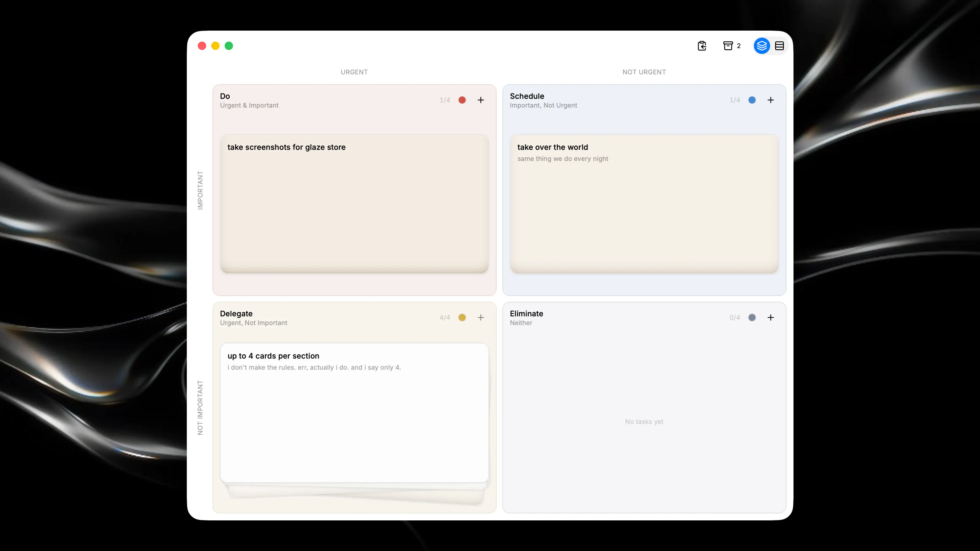Click the Delegate quadrant title
This screenshot has width=980, height=551.
[236, 314]
